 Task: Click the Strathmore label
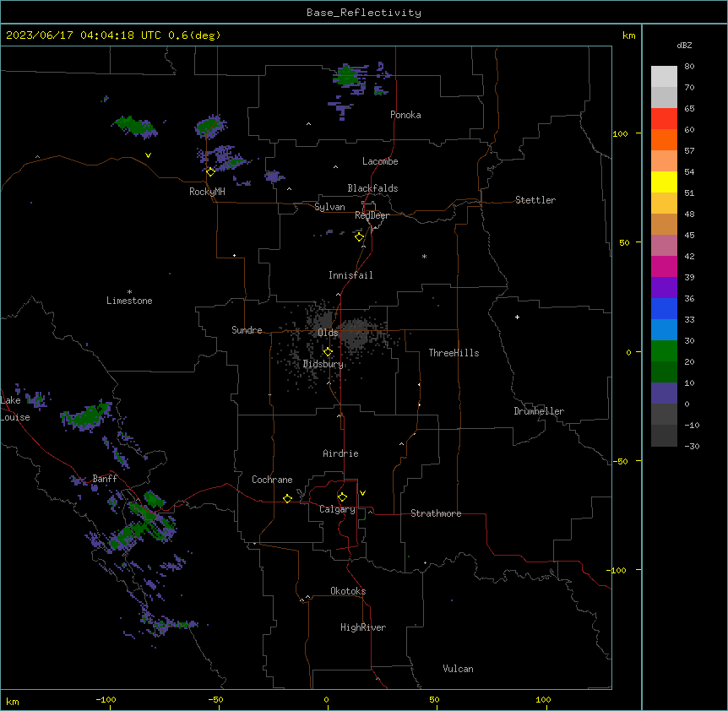click(436, 513)
